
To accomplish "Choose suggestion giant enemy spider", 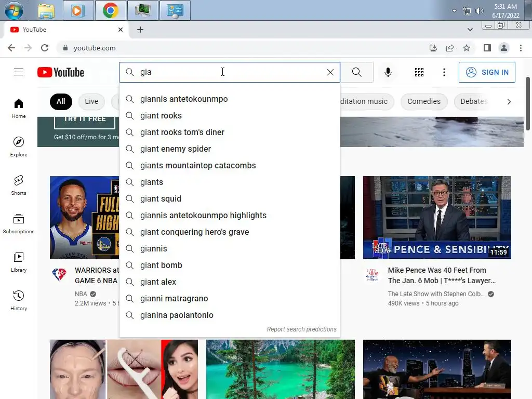I will point(229,149).
